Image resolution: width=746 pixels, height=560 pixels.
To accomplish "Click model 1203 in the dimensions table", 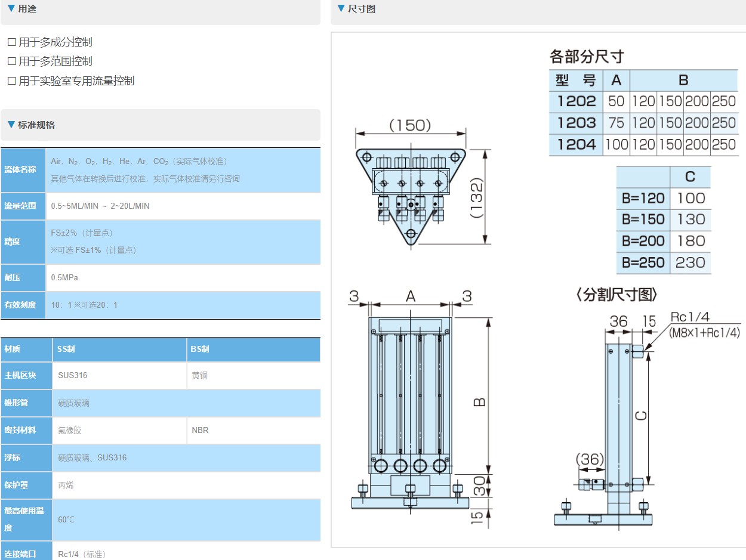I will coord(576,123).
